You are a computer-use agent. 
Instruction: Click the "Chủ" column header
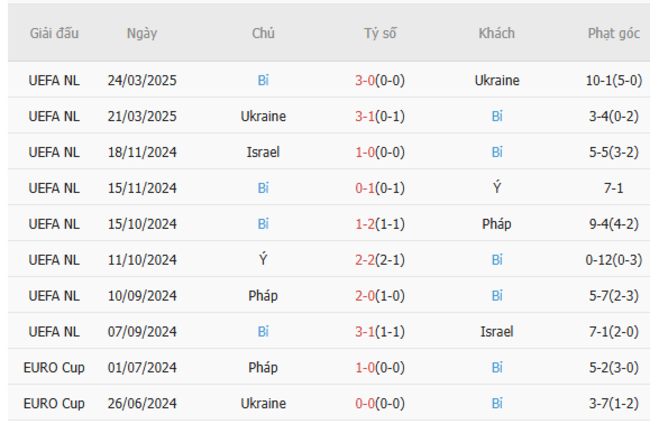click(x=263, y=33)
